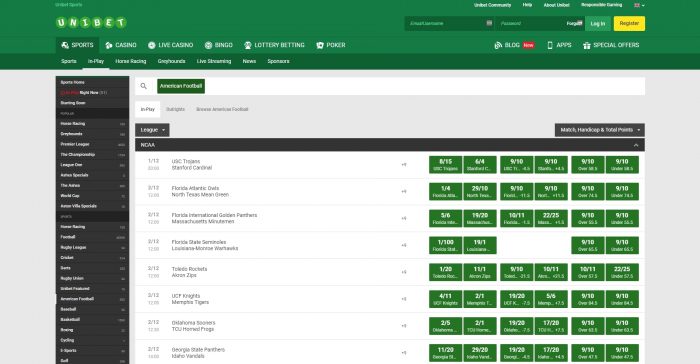Open Greyhounds in the green sub-navigation bar

[171, 61]
